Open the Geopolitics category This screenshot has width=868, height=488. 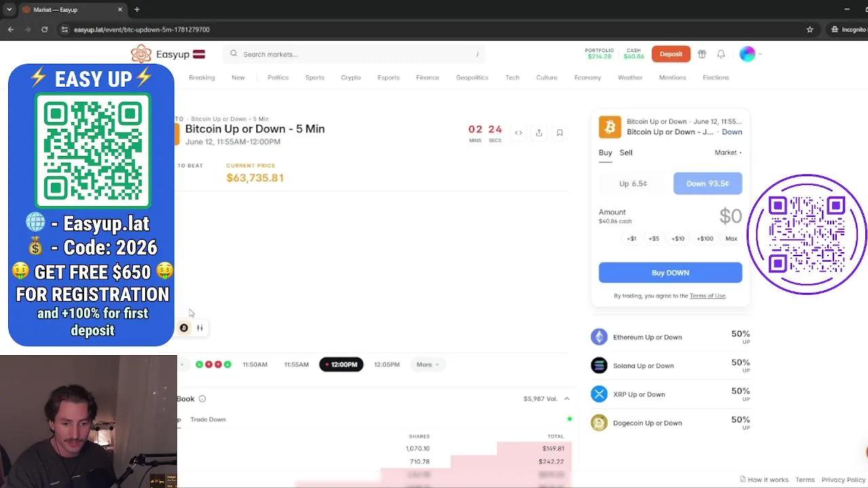[472, 77]
